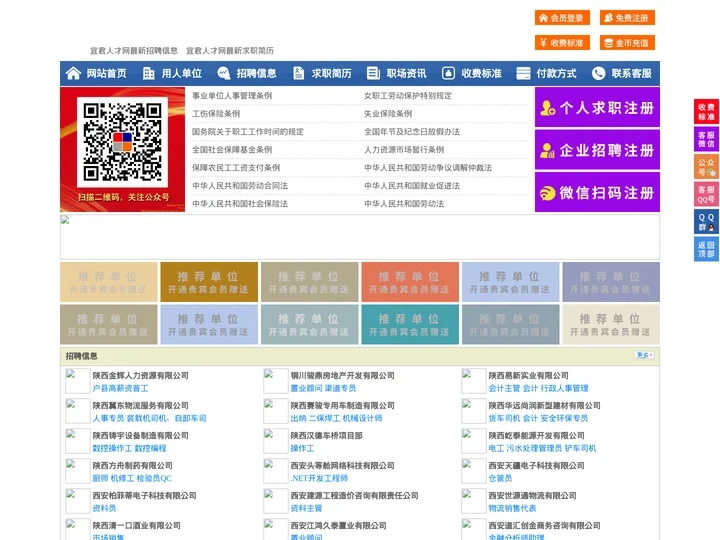Open 陕西金辉人力资源有限公司 company link
Screen dimensions: 720x540
click(141, 375)
